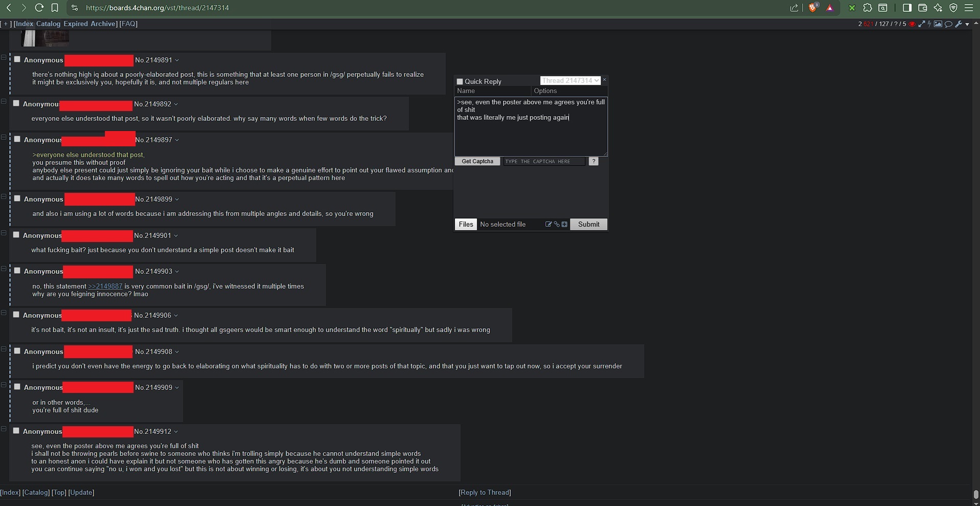Click the Reply to Thread link
Viewport: 980px width, 506px height.
pyautogui.click(x=485, y=492)
